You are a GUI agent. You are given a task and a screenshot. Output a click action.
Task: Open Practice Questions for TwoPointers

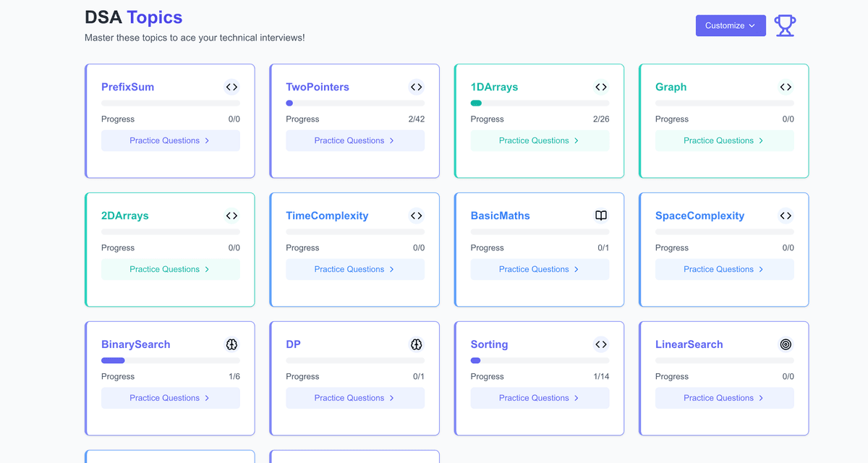point(355,141)
